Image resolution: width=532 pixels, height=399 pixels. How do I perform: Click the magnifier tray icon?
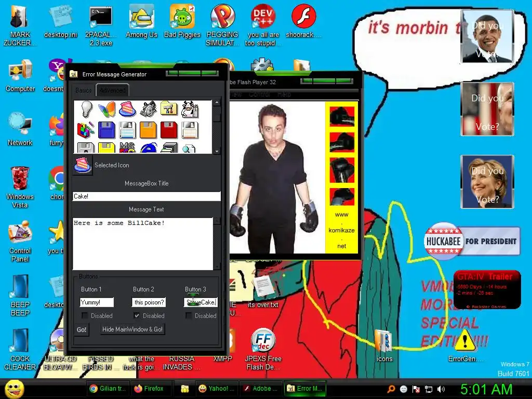391,389
